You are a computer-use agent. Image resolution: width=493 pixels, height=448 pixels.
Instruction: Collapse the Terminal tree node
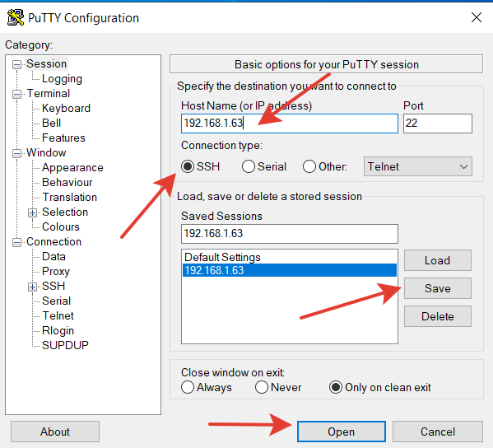click(x=16, y=95)
